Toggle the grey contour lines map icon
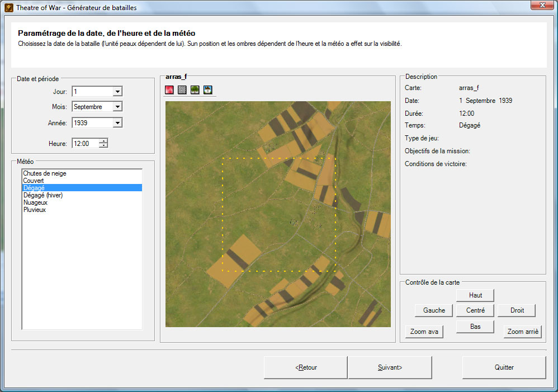The image size is (558, 392). pyautogui.click(x=182, y=90)
